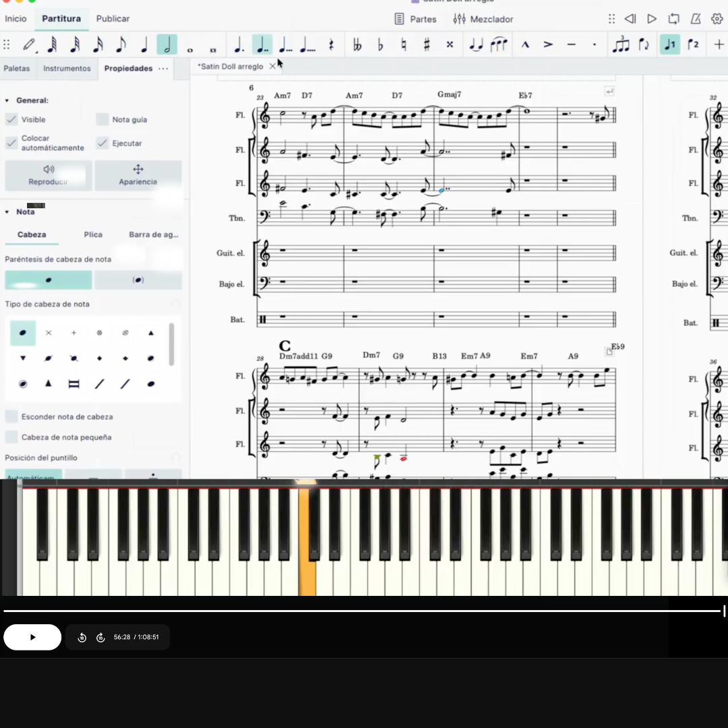The width and height of the screenshot is (728, 728).
Task: Open the Paletas panel tab
Action: (17, 68)
